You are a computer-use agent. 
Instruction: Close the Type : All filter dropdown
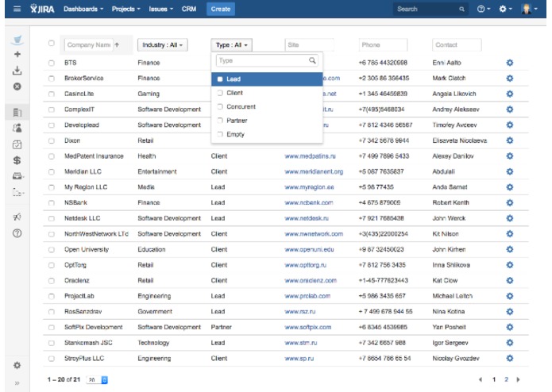232,45
